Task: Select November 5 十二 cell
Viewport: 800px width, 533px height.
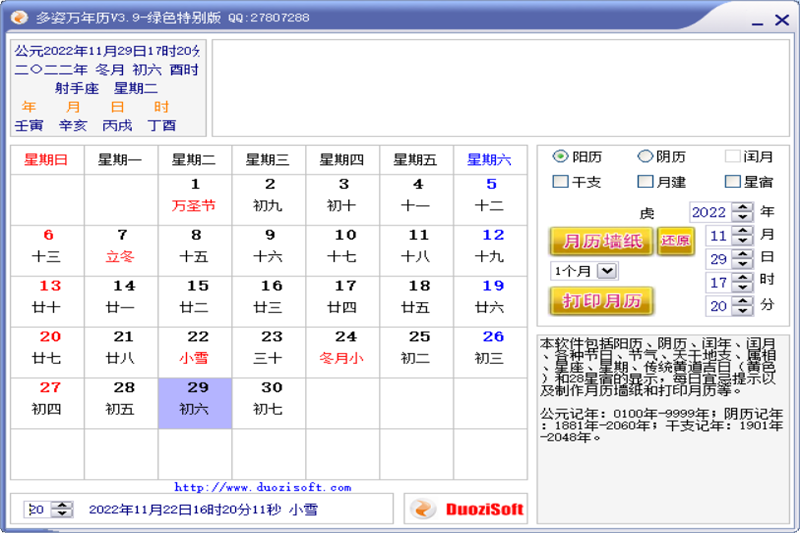Action: 490,200
